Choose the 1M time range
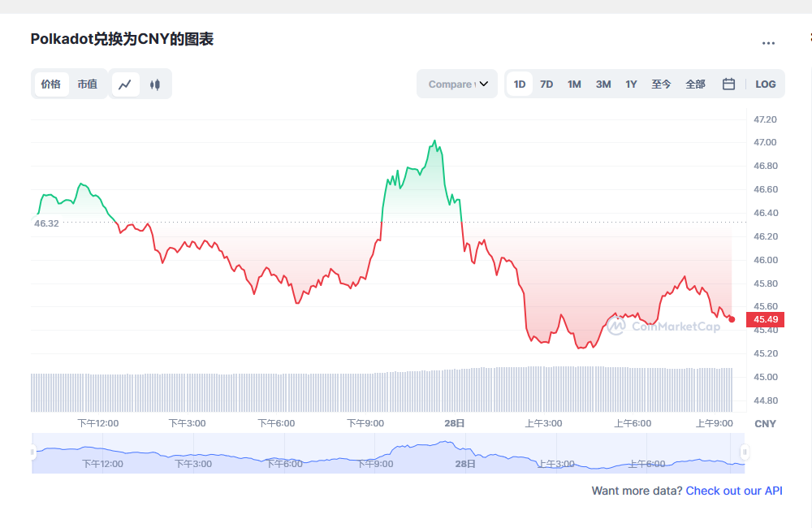 tap(574, 84)
